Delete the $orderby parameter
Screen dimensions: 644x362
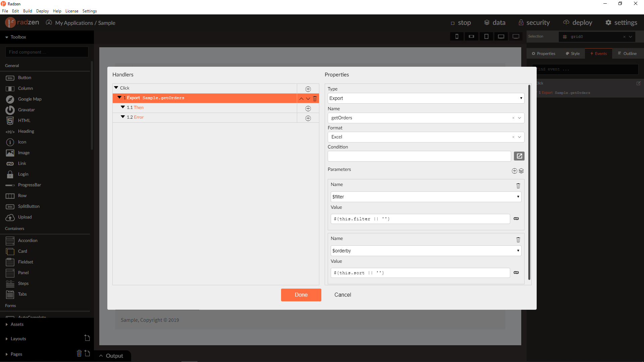518,240
